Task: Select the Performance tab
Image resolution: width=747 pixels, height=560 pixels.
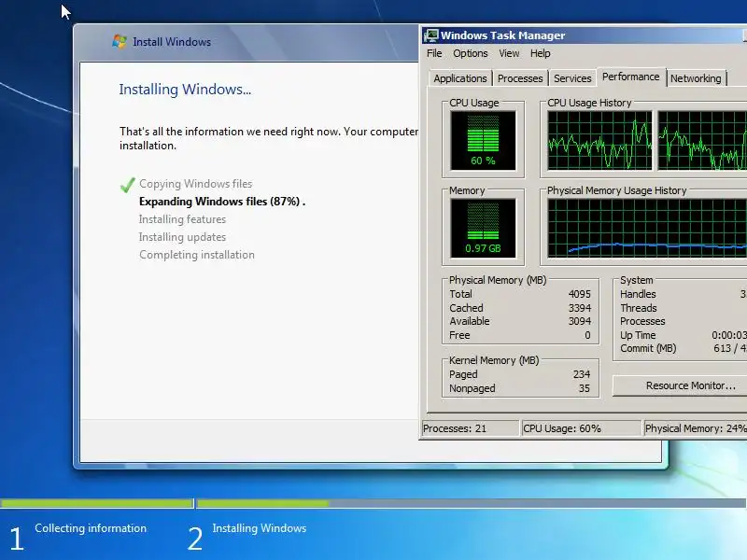Action: coord(631,77)
